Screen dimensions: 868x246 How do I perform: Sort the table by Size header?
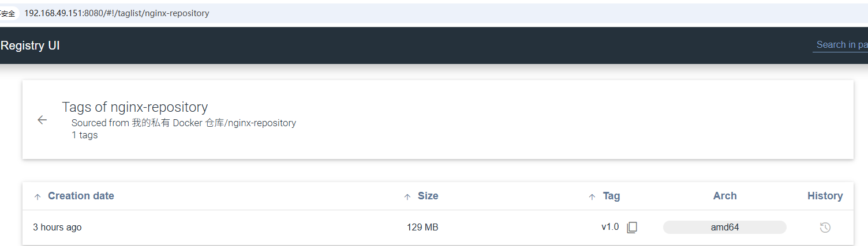coord(428,196)
